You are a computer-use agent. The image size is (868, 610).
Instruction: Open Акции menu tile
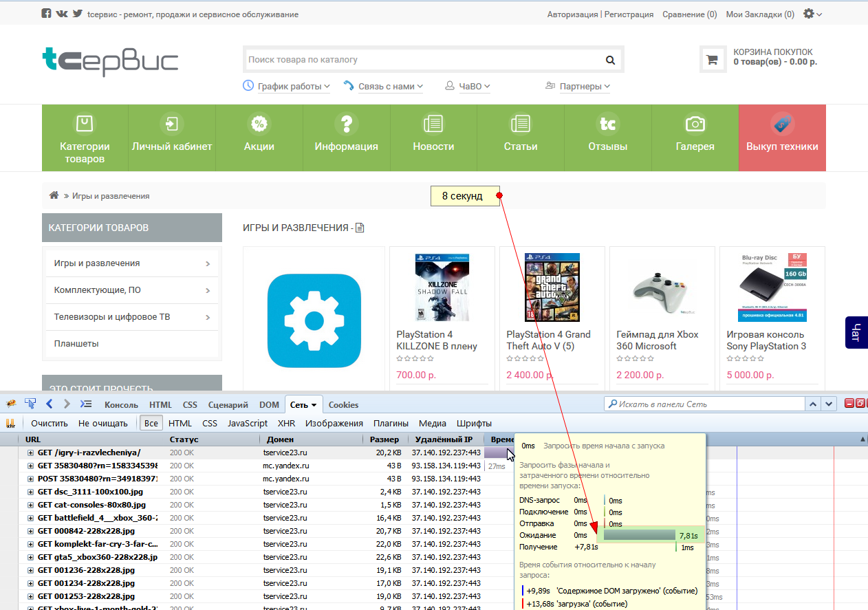(x=259, y=138)
